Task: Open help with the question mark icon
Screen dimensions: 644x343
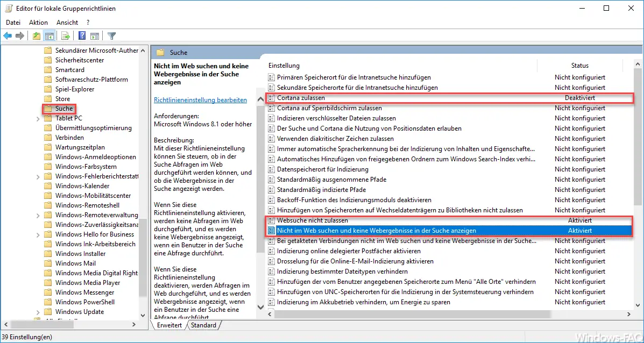Action: point(82,35)
